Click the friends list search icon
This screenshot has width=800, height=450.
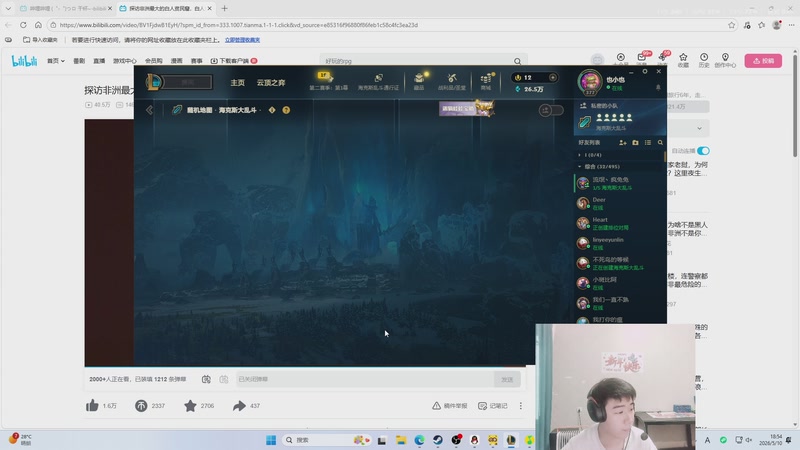tap(660, 143)
